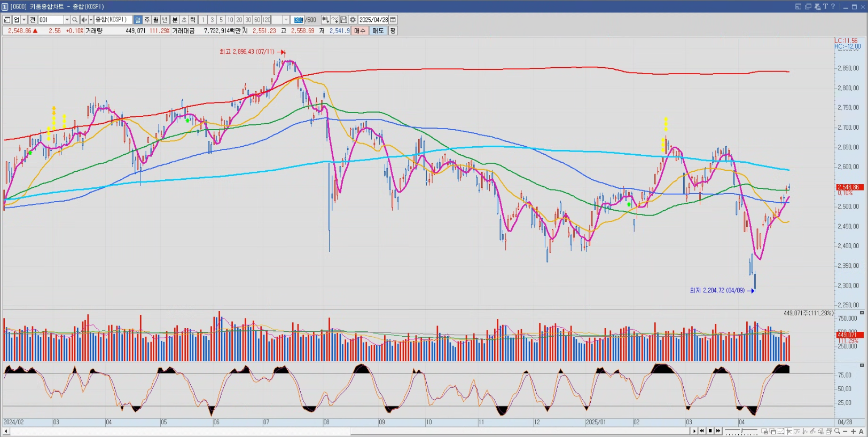Click the stop square button at bottom
Screen dimensions: 868x437
pos(710,431)
